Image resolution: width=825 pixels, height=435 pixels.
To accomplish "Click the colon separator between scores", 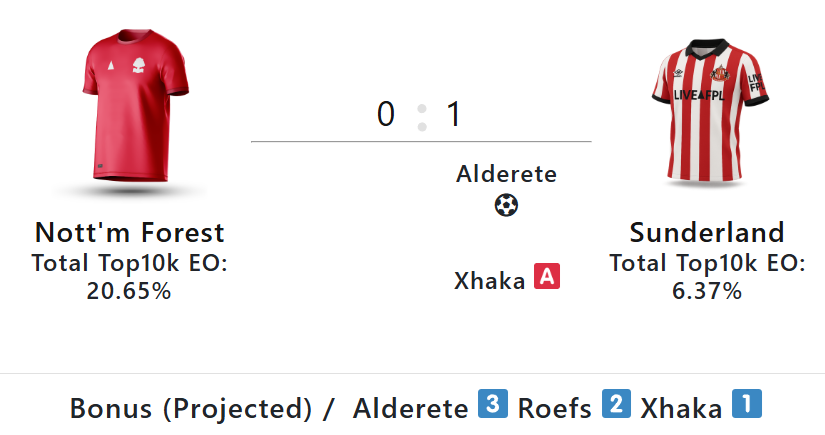I will coord(422,116).
